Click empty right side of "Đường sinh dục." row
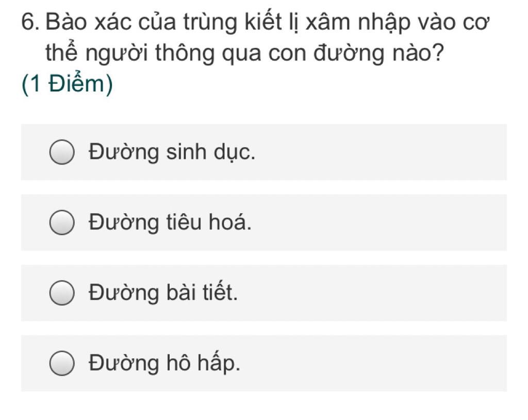This screenshot has height=420, width=528. [381, 152]
